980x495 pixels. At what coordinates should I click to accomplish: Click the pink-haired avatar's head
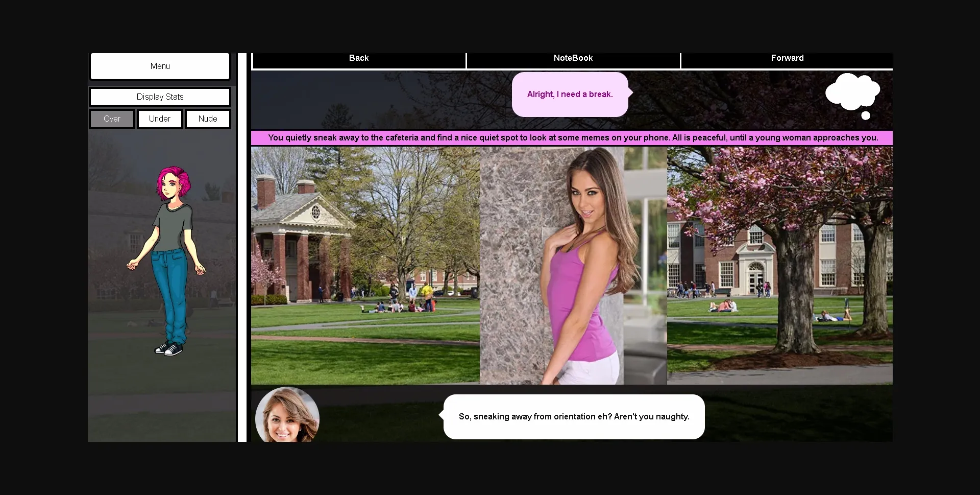pyautogui.click(x=174, y=183)
